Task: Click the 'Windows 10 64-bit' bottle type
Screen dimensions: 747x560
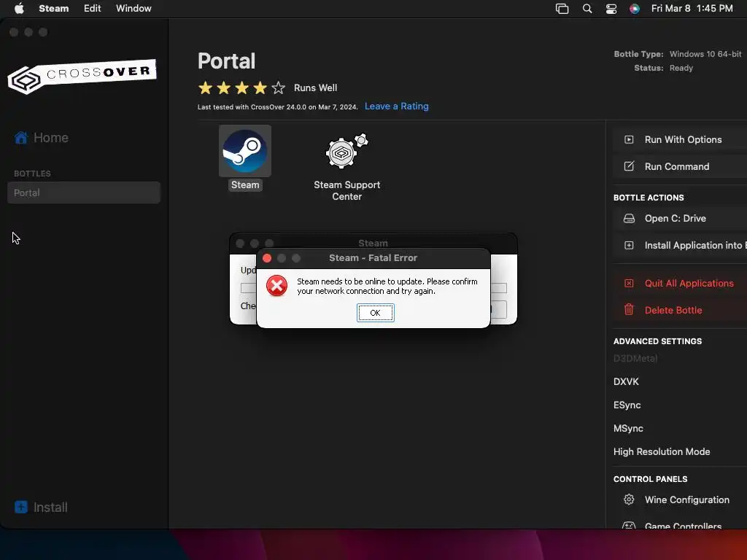Action: [x=705, y=54]
